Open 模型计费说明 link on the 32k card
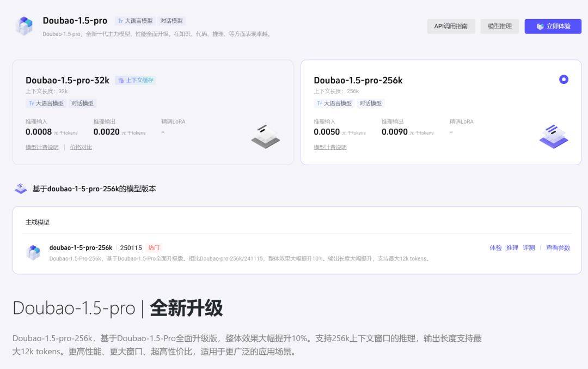The height and width of the screenshot is (369, 588). pos(42,147)
